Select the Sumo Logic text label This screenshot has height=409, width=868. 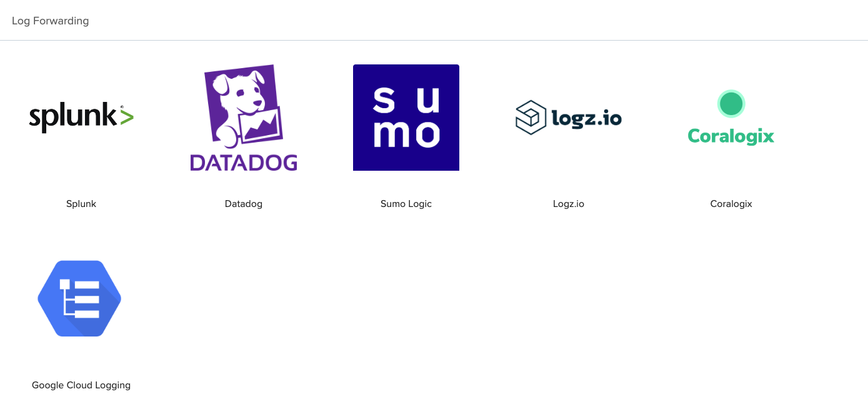coord(406,204)
